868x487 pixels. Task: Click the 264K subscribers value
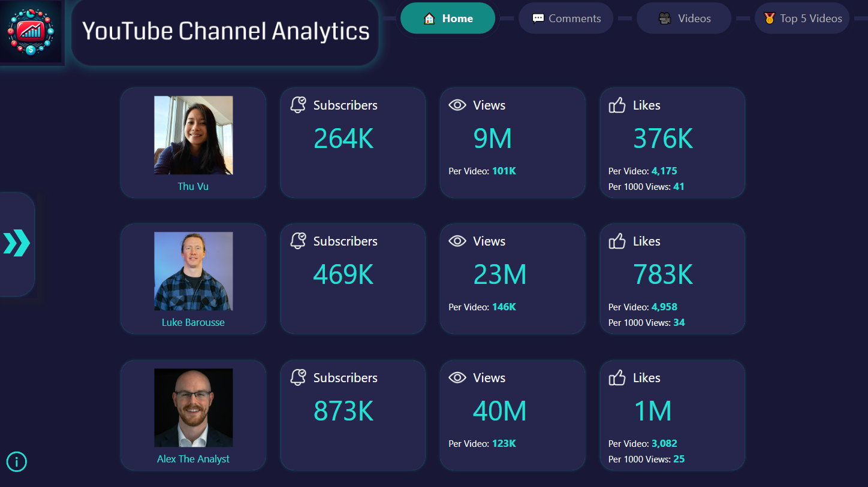pos(343,138)
